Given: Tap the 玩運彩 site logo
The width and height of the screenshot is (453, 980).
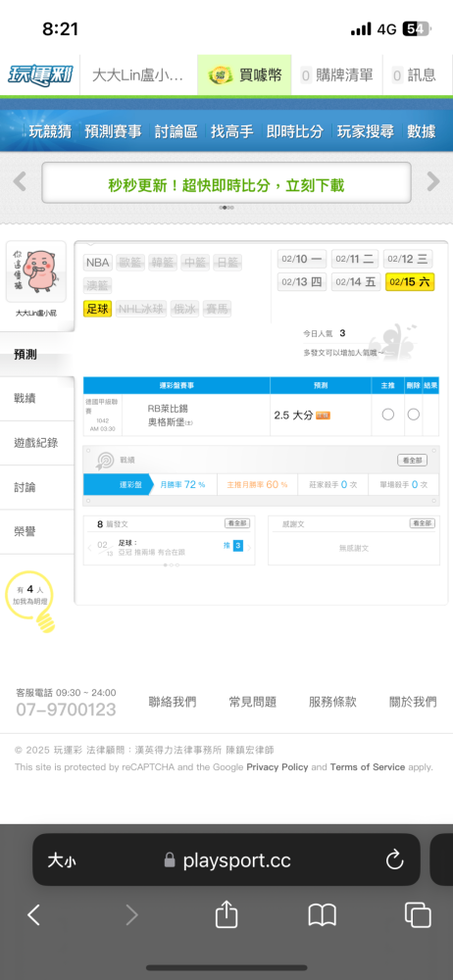Looking at the screenshot, I should pos(40,75).
